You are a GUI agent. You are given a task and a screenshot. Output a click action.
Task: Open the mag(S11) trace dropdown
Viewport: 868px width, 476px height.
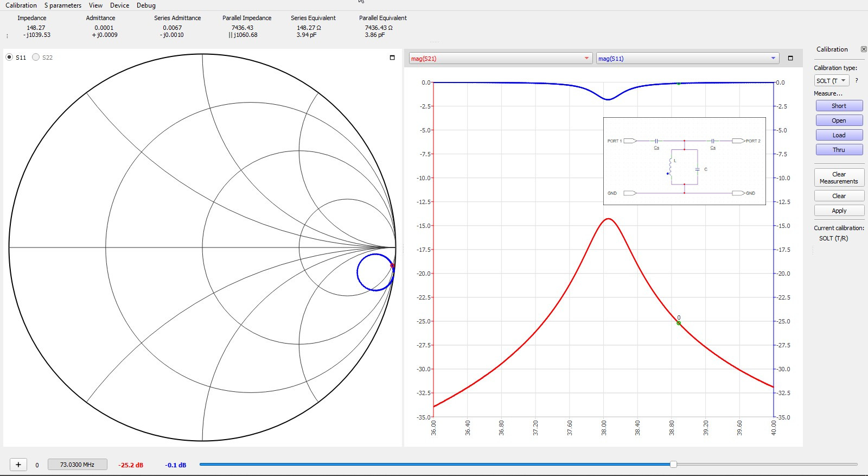pyautogui.click(x=687, y=59)
